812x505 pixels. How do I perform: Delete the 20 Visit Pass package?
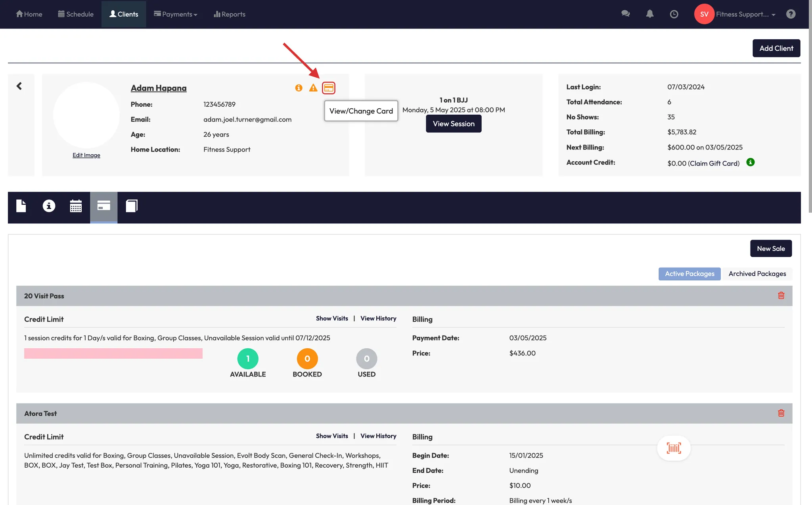coord(781,296)
